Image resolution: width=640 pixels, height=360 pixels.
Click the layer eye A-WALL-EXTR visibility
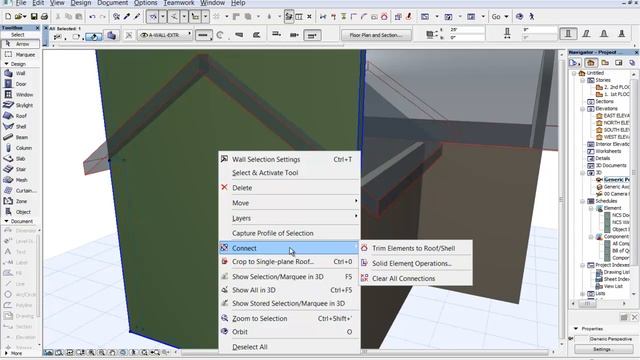point(144,35)
